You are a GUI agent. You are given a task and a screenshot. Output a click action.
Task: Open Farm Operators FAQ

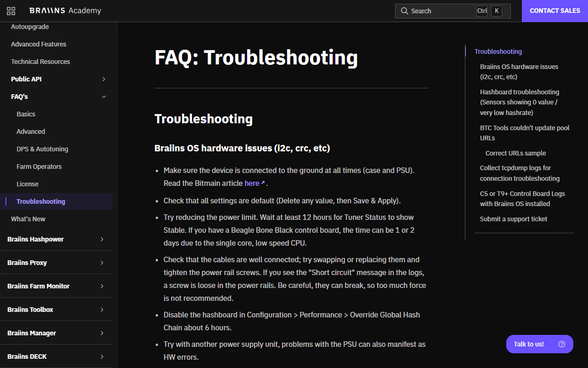[39, 167]
